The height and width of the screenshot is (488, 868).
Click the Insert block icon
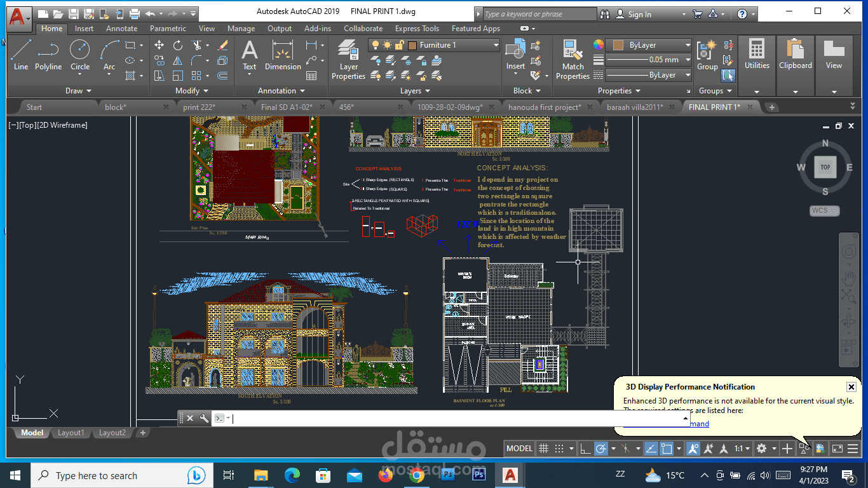pyautogui.click(x=515, y=55)
